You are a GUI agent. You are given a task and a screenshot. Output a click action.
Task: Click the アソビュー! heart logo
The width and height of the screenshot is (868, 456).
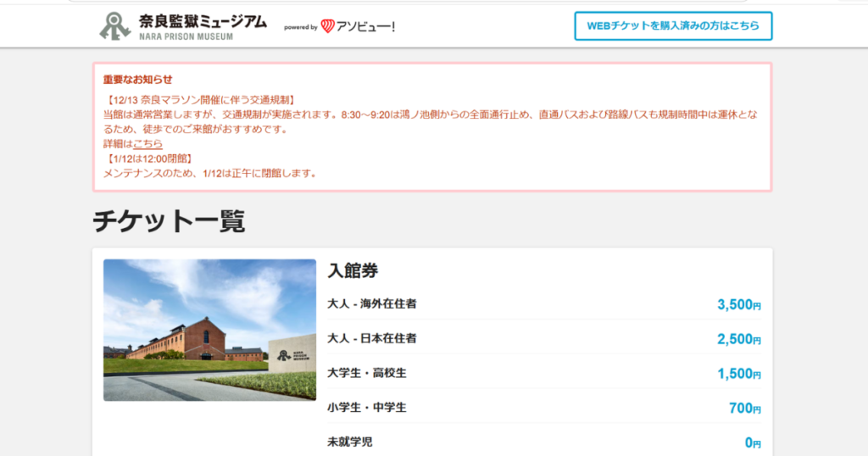(328, 26)
